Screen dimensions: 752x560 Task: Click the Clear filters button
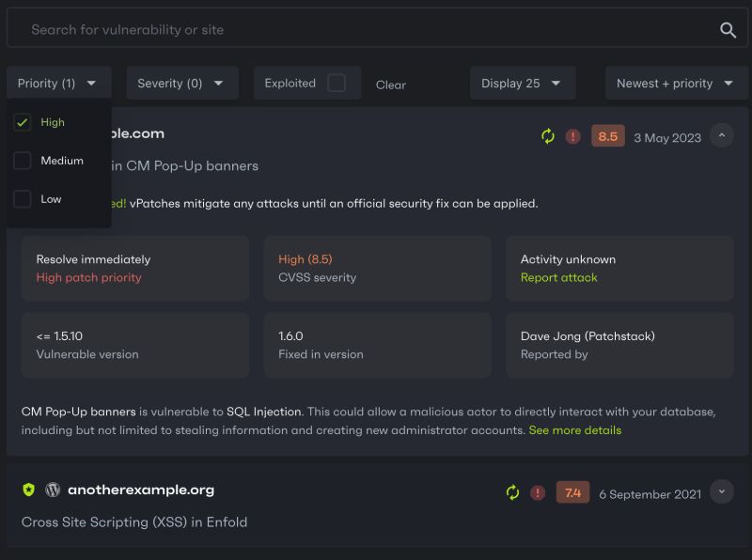390,85
